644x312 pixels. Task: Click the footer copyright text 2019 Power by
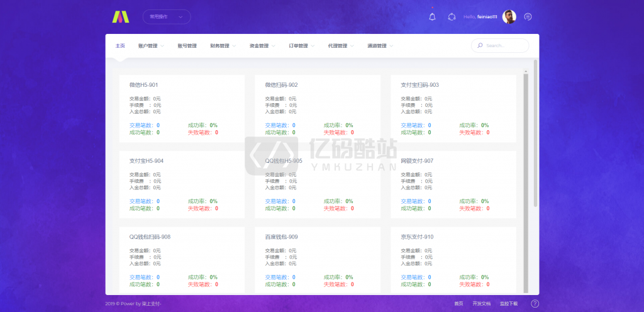coord(133,304)
